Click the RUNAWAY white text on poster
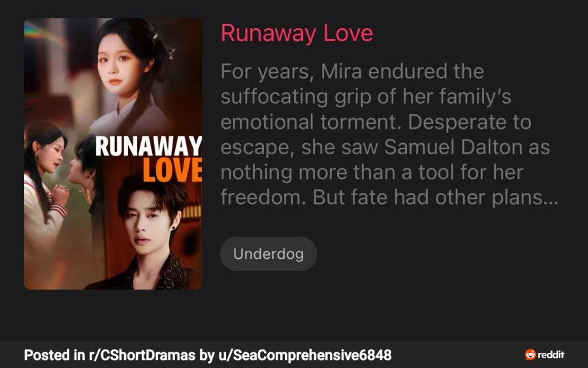This screenshot has height=368, width=588. [148, 146]
